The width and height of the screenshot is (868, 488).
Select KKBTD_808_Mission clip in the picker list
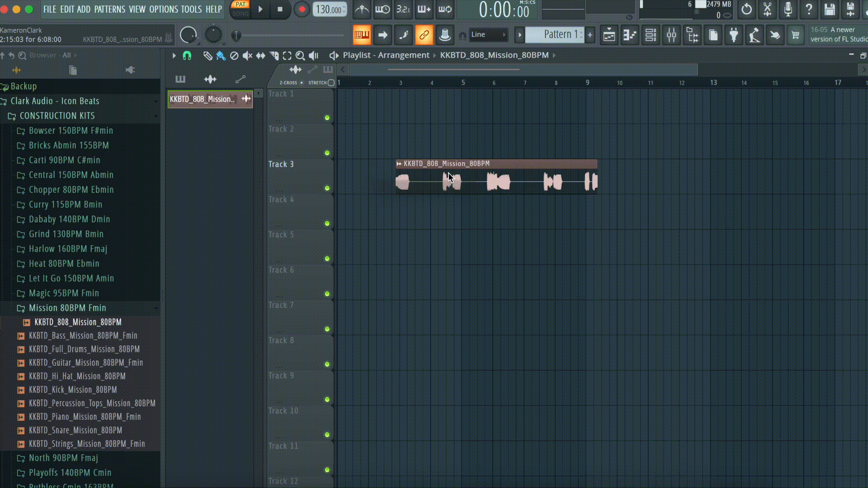[x=210, y=99]
